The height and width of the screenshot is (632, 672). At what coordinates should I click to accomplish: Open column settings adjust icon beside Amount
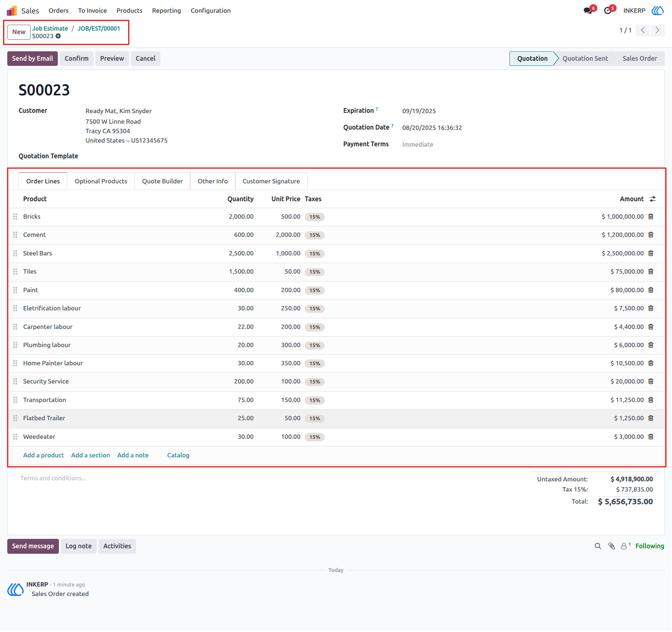point(653,199)
